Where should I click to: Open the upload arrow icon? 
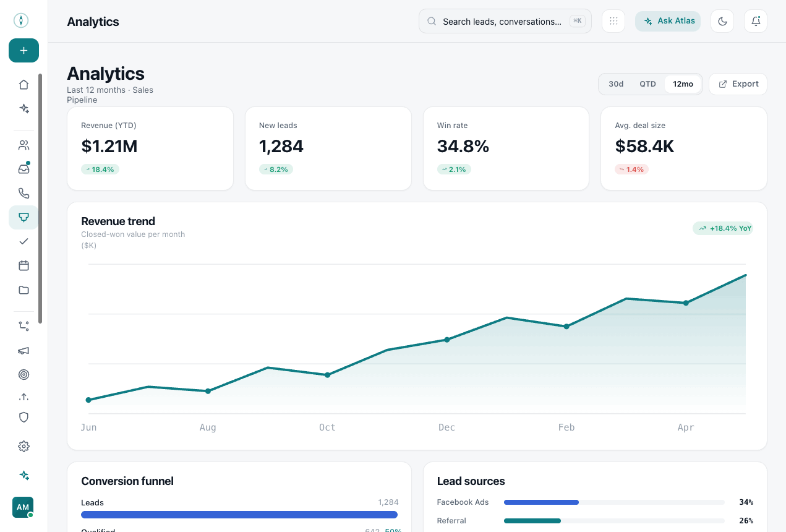tap(23, 397)
